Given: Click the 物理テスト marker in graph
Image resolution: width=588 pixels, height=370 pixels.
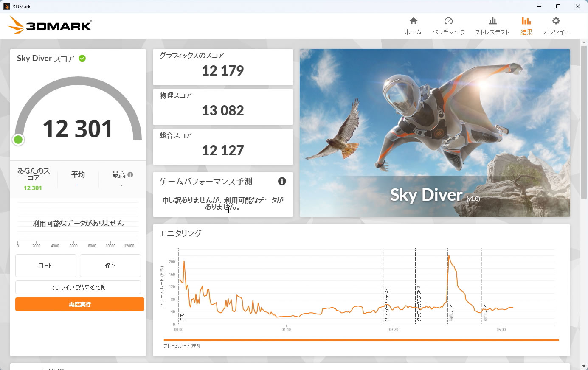Looking at the screenshot, I should pos(451,312).
